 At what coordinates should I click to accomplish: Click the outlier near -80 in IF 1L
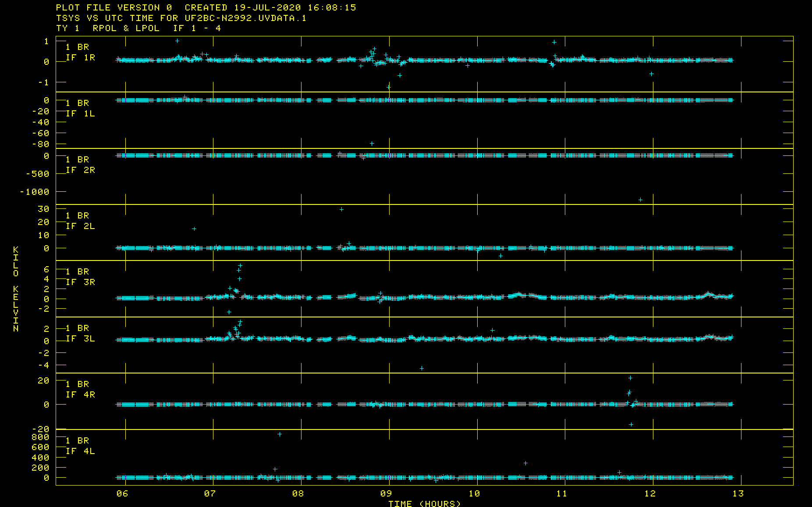coord(372,144)
